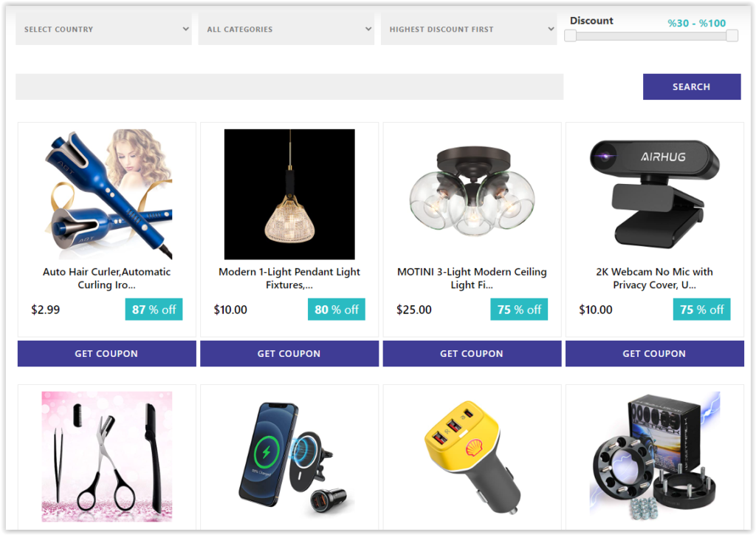The height and width of the screenshot is (535, 756).
Task: Open the Select Country dropdown
Action: tap(103, 29)
